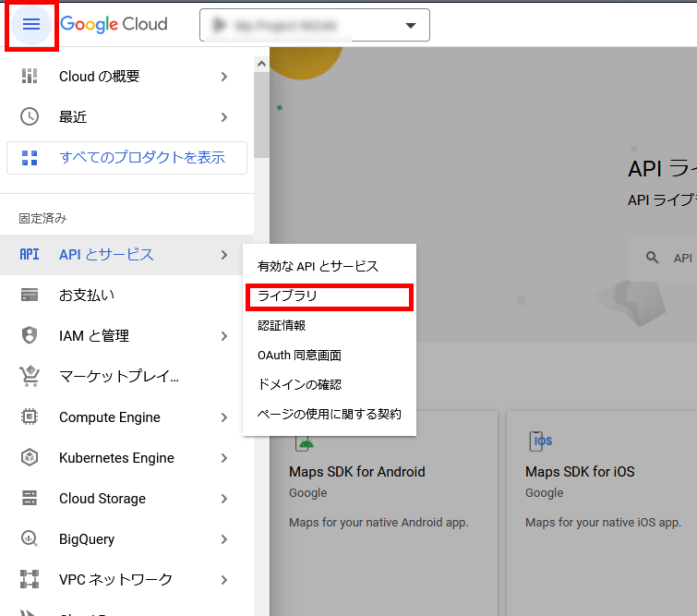Click the API icon in sidebar
697x616 pixels.
(x=30, y=254)
